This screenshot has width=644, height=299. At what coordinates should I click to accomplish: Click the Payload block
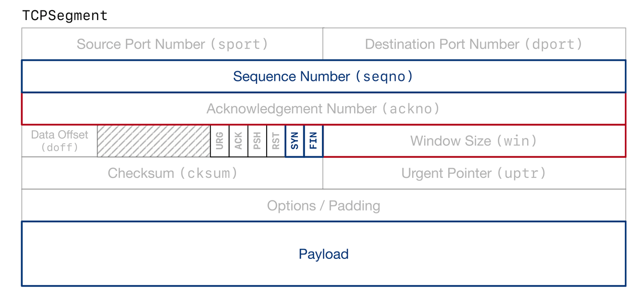(324, 254)
